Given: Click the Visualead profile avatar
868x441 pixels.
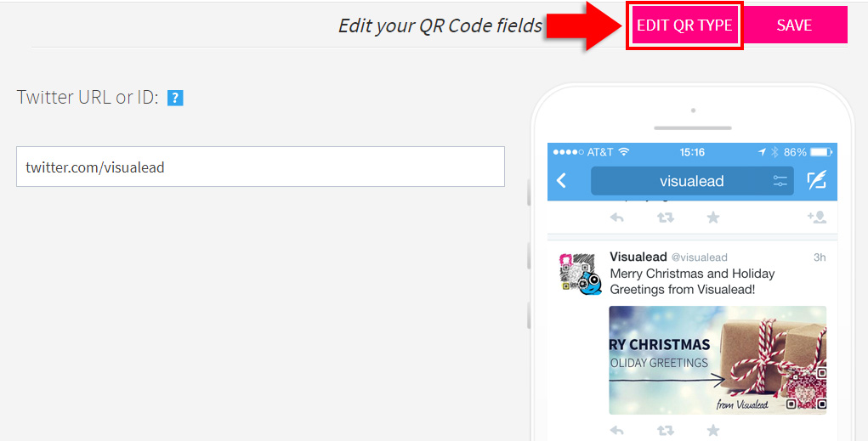Looking at the screenshot, I should pyautogui.click(x=580, y=274).
